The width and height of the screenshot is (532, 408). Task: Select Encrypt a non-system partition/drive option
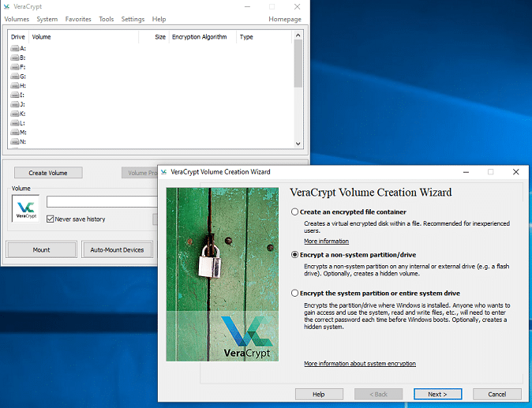(294, 255)
